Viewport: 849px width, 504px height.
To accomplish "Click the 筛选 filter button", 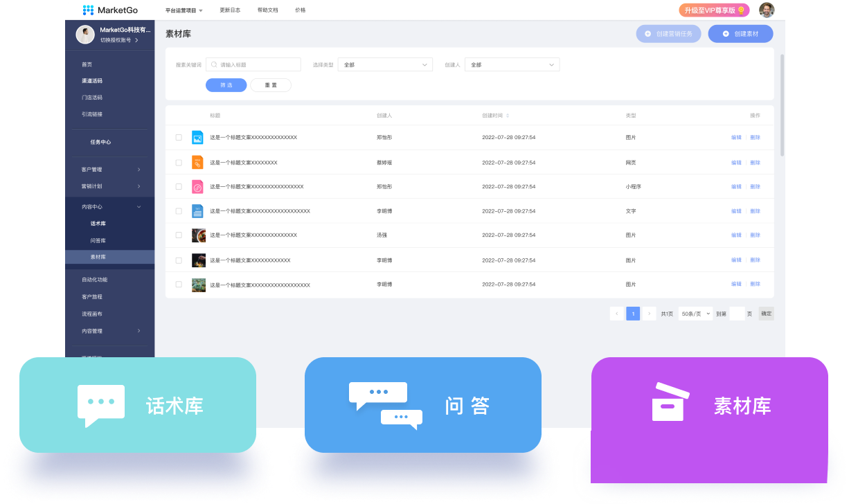I will coord(226,85).
